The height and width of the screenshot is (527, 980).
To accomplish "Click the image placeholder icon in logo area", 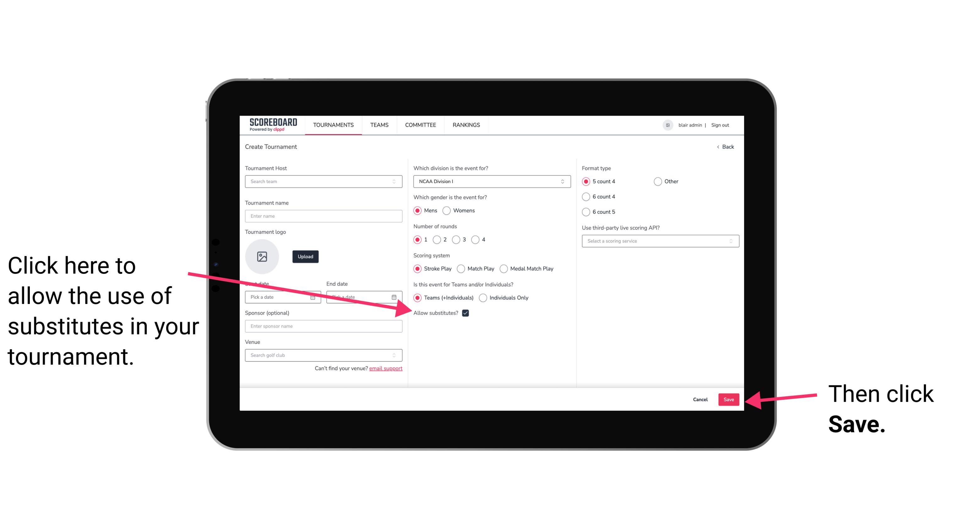I will (262, 256).
